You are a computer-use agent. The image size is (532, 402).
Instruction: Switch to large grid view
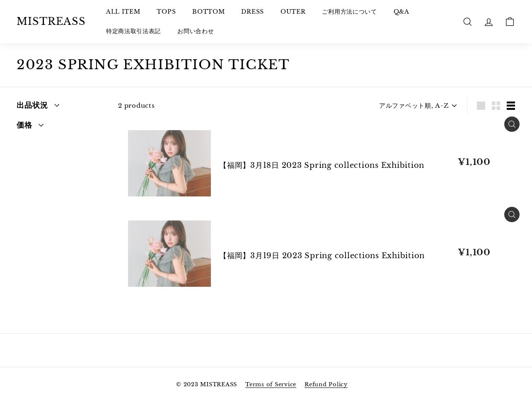(481, 106)
